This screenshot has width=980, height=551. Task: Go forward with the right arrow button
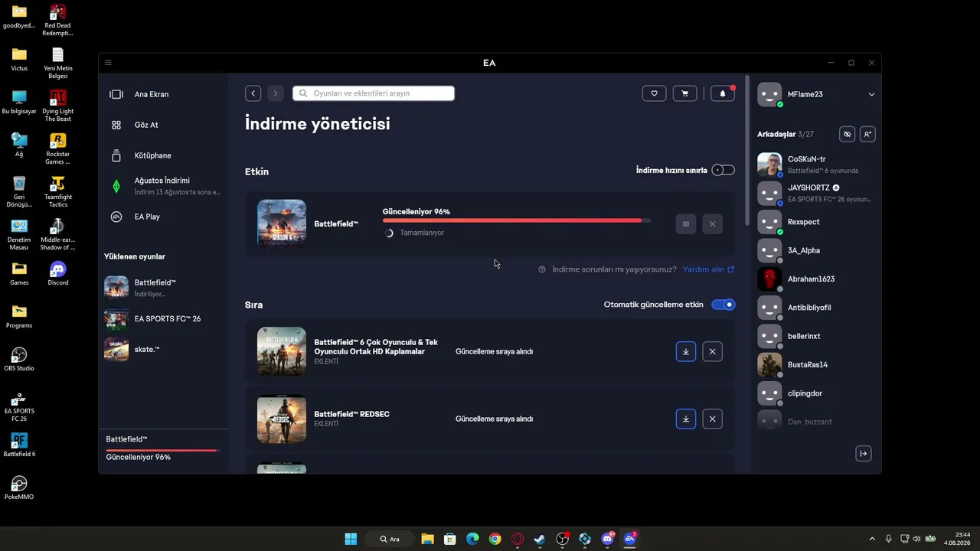tap(276, 93)
